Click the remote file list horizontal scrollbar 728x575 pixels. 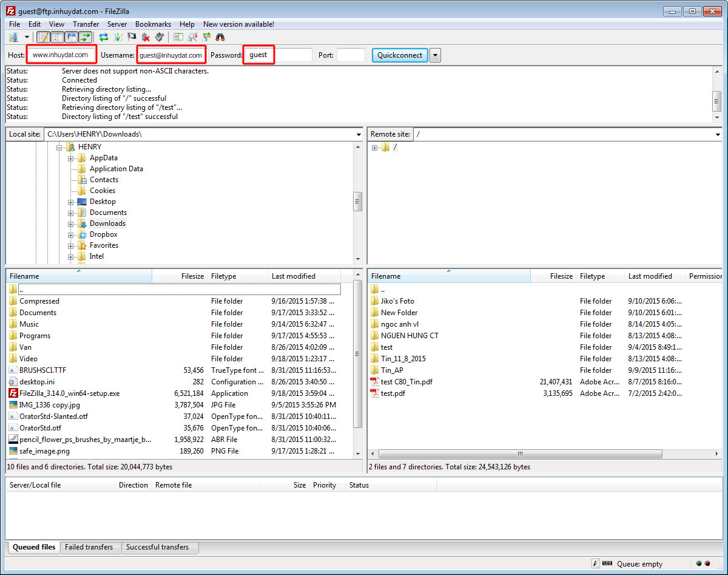click(520, 454)
